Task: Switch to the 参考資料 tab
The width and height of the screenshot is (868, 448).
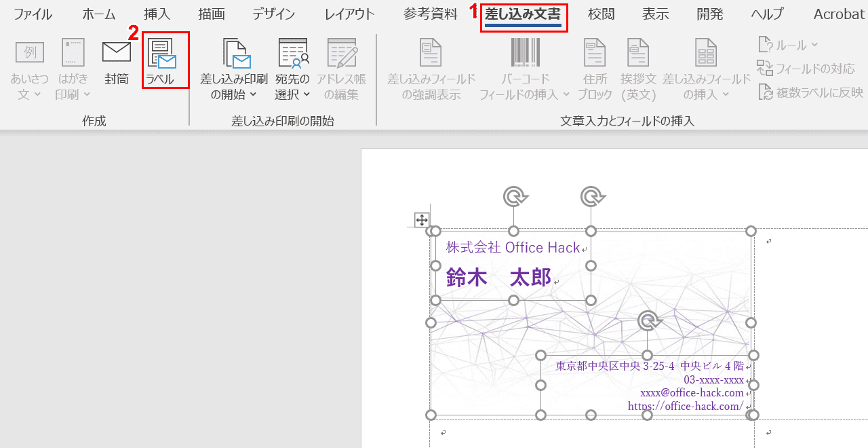Action: (431, 14)
